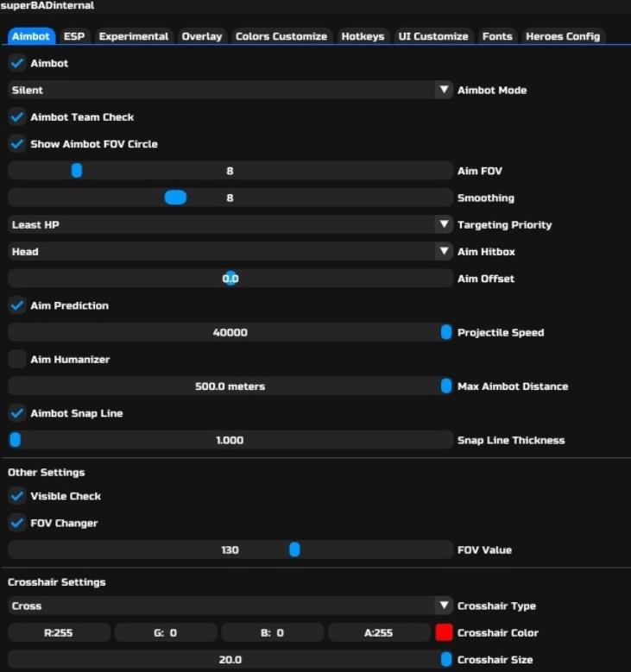631x672 pixels.
Task: Go to the Colors Customize tab
Action: coord(281,36)
